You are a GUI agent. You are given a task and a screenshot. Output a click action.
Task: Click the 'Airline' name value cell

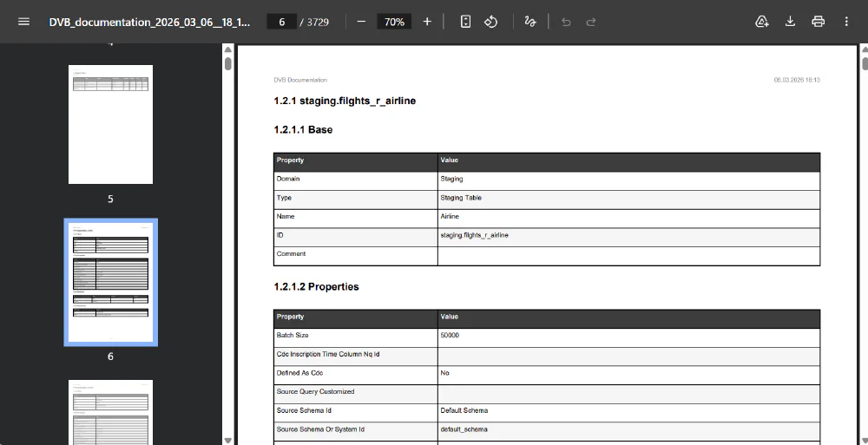[x=628, y=219]
